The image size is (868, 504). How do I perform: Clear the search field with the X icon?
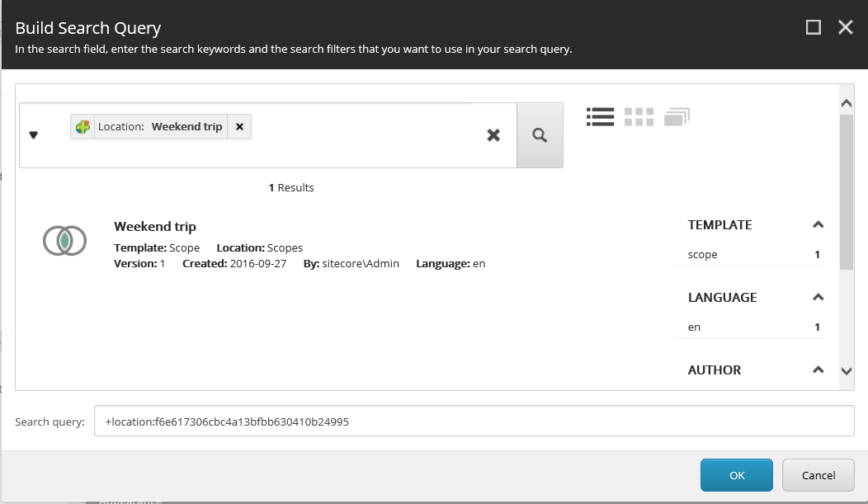[493, 134]
